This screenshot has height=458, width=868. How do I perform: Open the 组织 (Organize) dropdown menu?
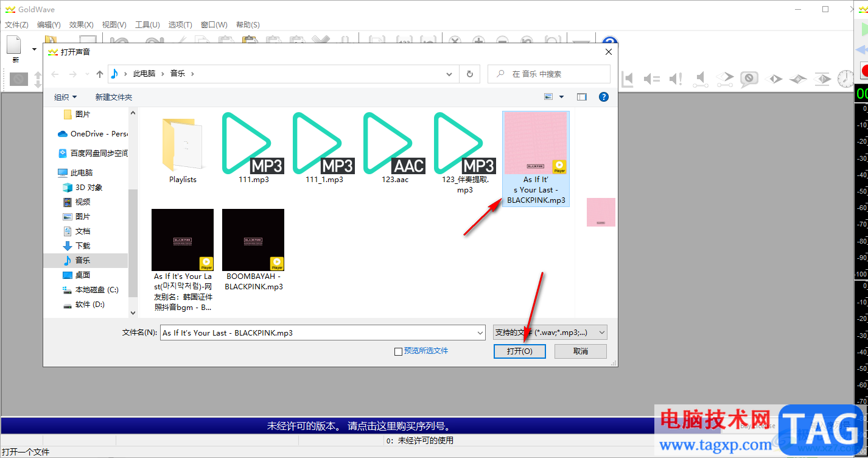(x=66, y=97)
